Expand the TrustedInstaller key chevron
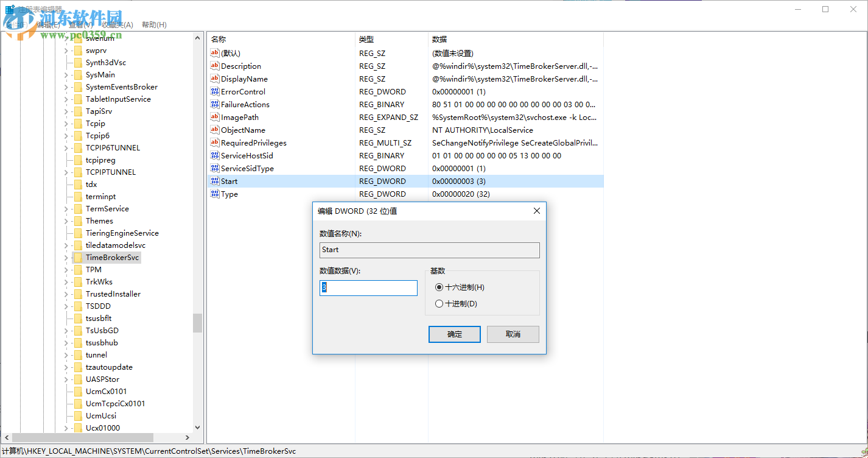 pos(65,294)
